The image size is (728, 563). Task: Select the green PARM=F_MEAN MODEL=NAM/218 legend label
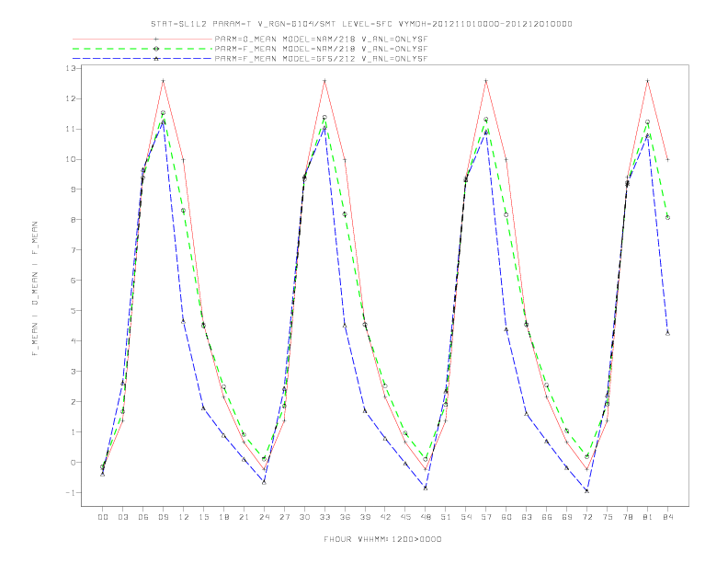coord(321,49)
